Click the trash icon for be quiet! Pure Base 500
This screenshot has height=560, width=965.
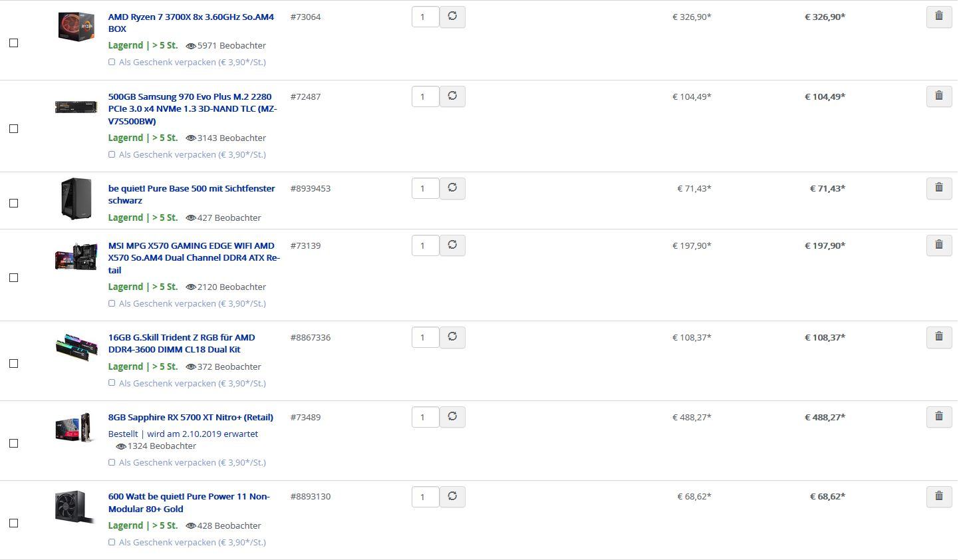[939, 188]
